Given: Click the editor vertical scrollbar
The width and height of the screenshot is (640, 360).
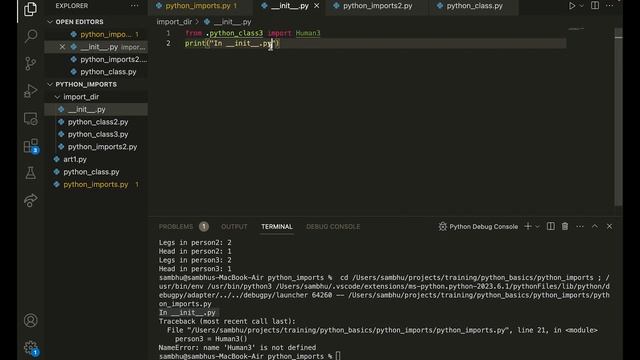Looking at the screenshot, I should (618, 117).
